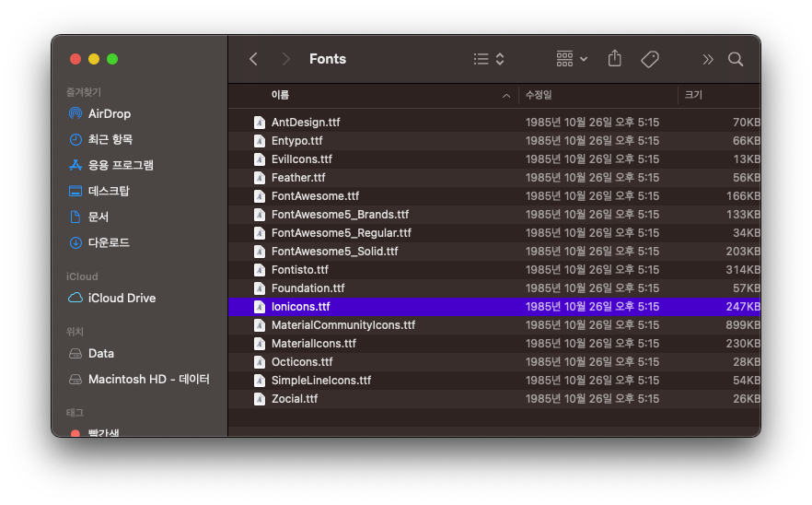The image size is (812, 505).
Task: Select the Data volume in sidebar
Action: pos(101,354)
